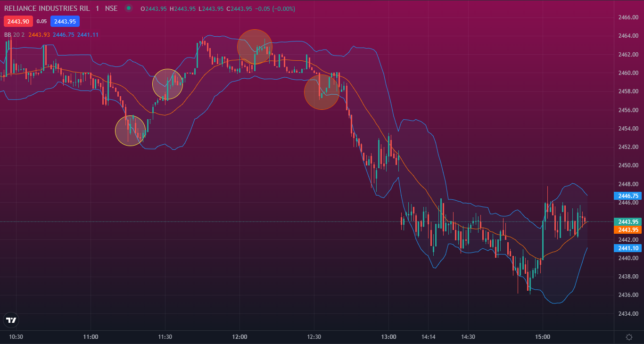This screenshot has height=344, width=644.
Task: Click the 2438.00 price axis label
Action: pyautogui.click(x=628, y=277)
